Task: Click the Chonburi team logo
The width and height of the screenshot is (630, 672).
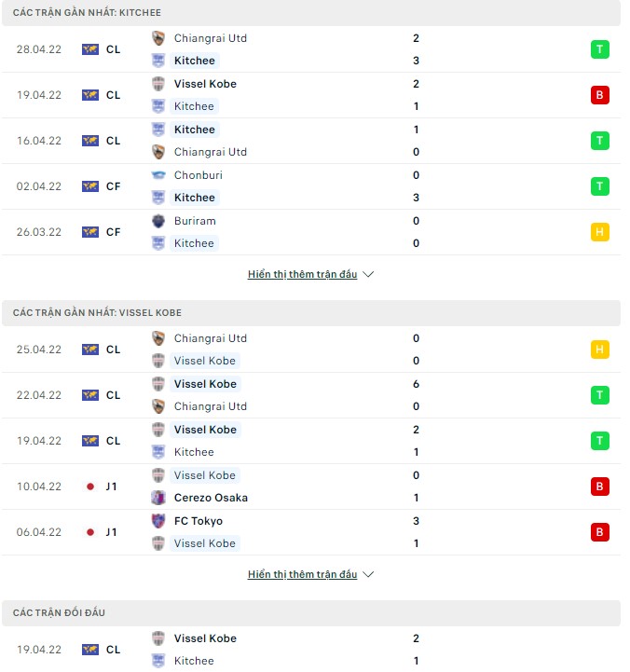Action: (x=158, y=175)
